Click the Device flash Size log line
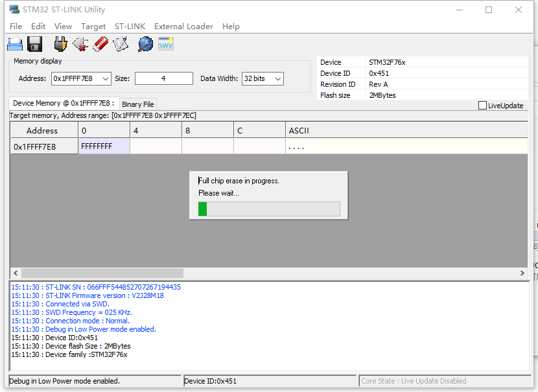The image size is (538, 392). pos(71,346)
